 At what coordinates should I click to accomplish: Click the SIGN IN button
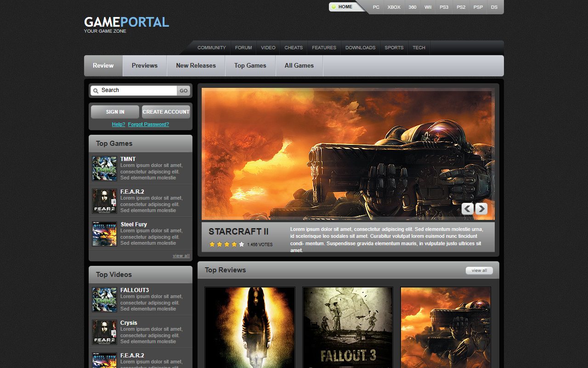tap(115, 112)
